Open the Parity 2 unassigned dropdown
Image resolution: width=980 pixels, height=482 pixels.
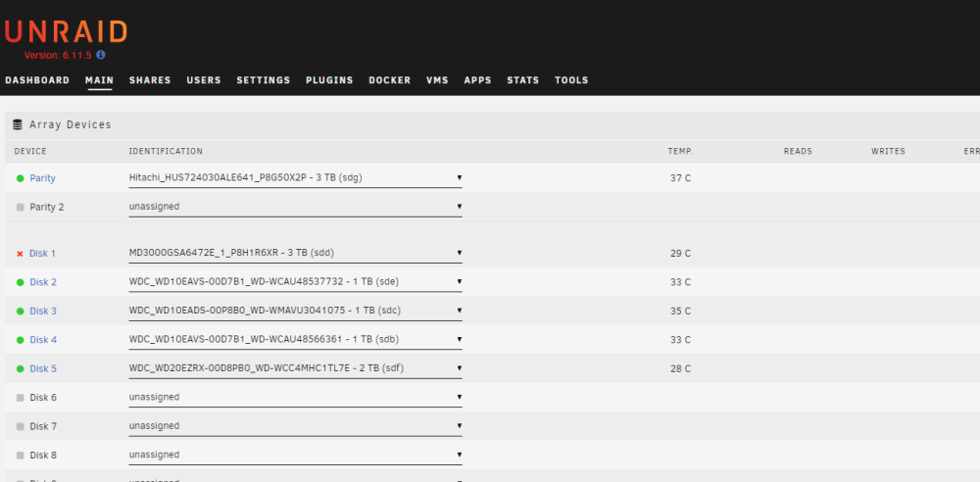tap(296, 207)
